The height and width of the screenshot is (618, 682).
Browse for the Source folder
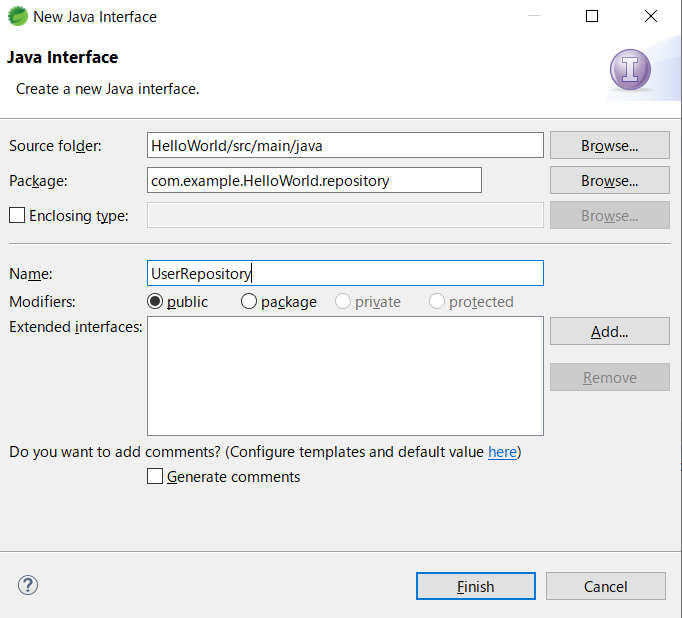pyautogui.click(x=609, y=145)
